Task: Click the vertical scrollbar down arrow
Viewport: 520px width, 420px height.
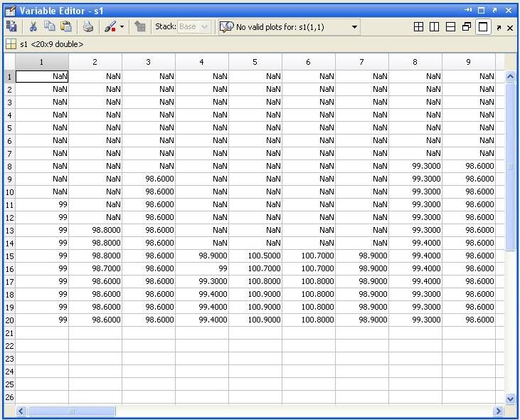Action: [x=509, y=399]
